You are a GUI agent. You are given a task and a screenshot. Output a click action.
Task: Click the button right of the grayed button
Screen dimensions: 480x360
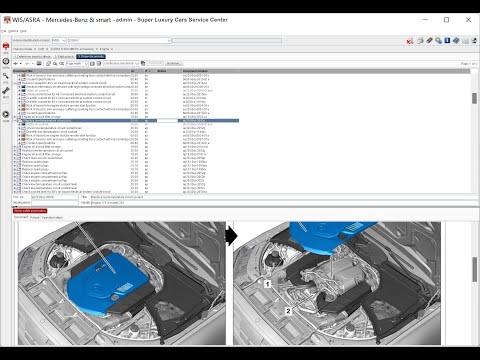[x=174, y=63]
